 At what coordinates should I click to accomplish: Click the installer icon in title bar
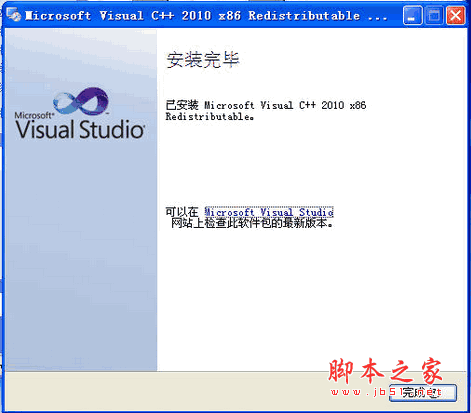click(14, 15)
